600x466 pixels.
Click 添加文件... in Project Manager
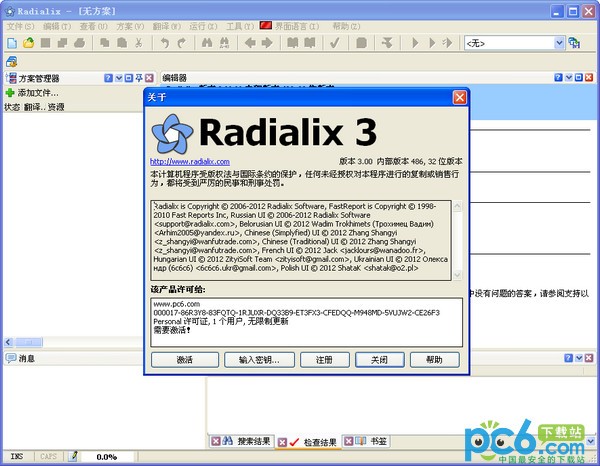38,93
